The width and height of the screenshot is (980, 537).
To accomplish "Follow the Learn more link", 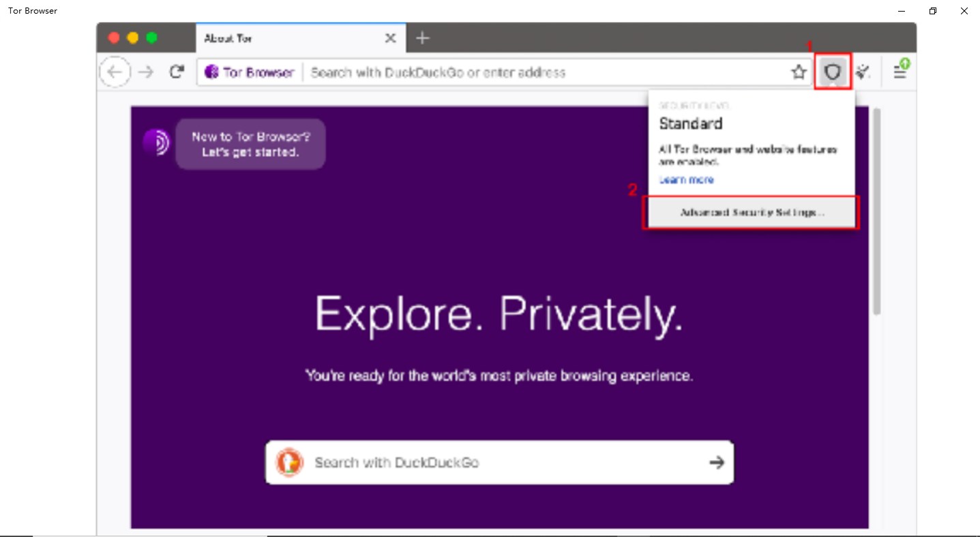I will click(686, 180).
